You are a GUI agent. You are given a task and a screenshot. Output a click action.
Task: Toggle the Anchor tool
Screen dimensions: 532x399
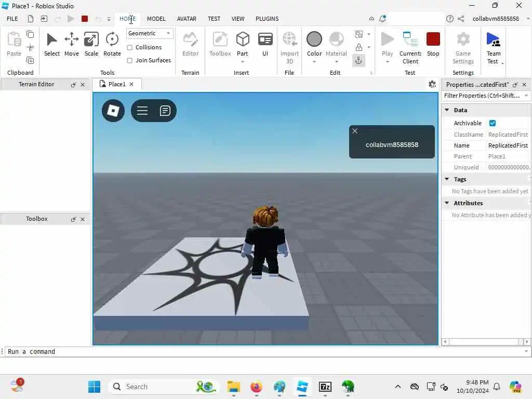pos(358,61)
